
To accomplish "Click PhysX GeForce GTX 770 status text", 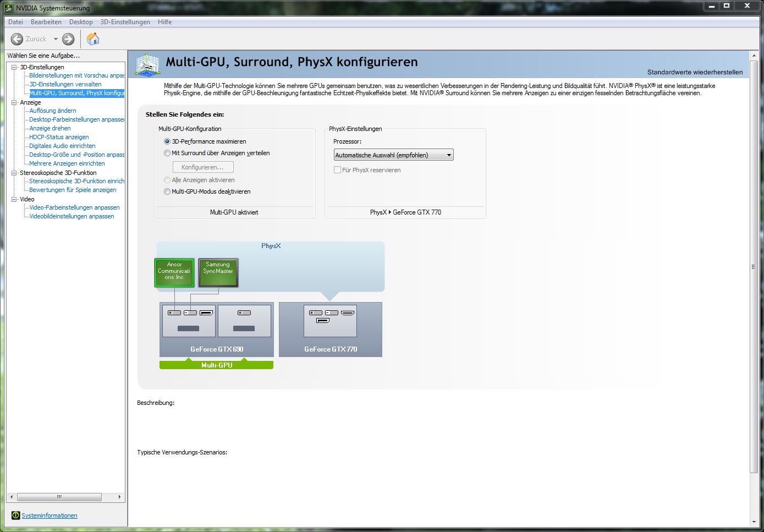I will 405,212.
